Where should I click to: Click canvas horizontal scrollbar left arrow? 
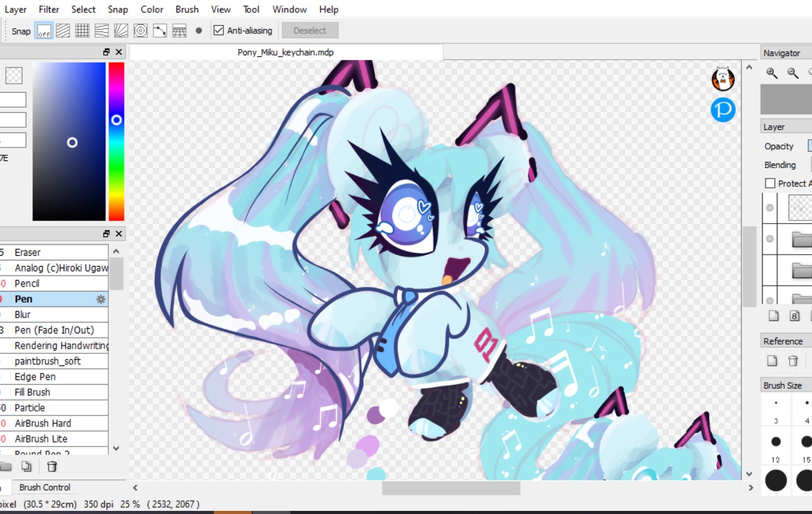tap(135, 488)
